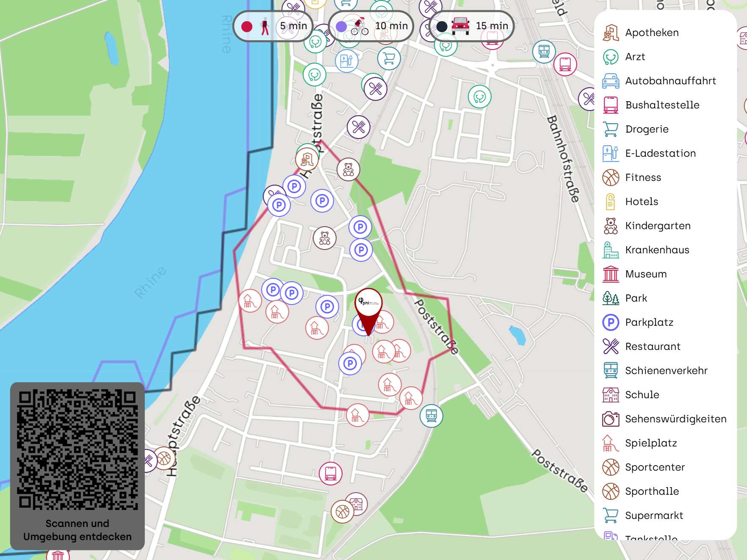The width and height of the screenshot is (747, 560).
Task: Click the bus stop marker south of area
Action: (330, 473)
